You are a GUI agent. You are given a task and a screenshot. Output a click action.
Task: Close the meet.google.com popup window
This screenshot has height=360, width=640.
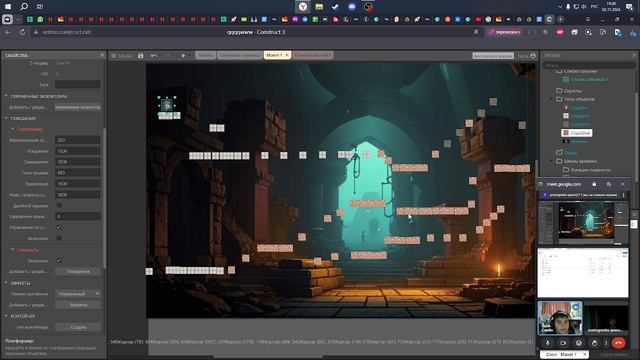tap(623, 184)
